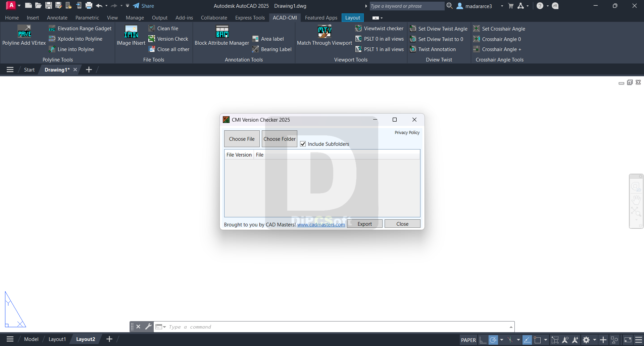The width and height of the screenshot is (644, 346).
Task: Run Twist Annotation tool
Action: [433, 49]
